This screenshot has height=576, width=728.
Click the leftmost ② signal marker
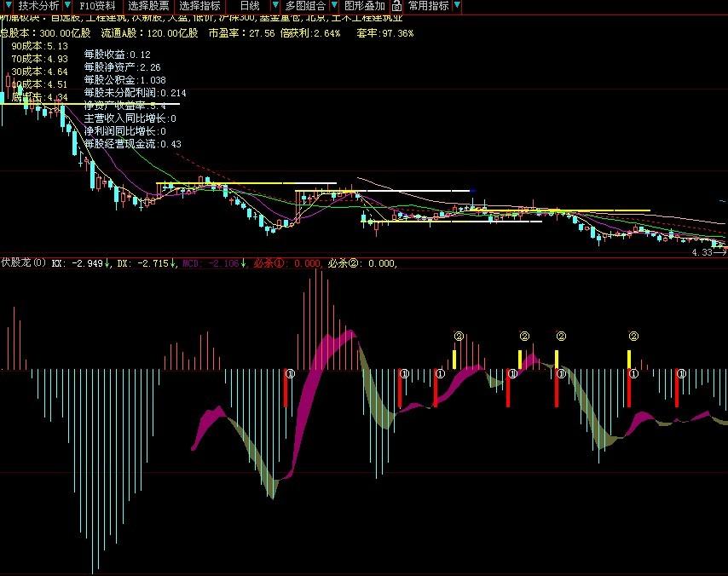(x=458, y=337)
